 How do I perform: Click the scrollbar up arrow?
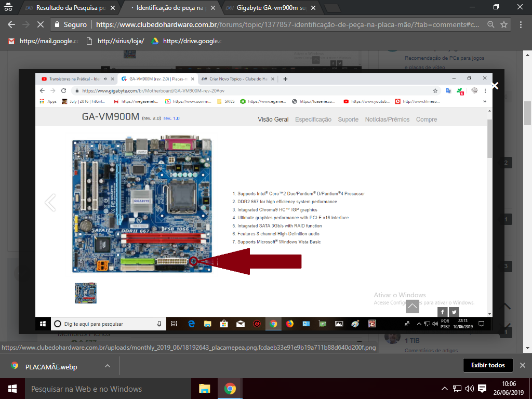point(528,55)
